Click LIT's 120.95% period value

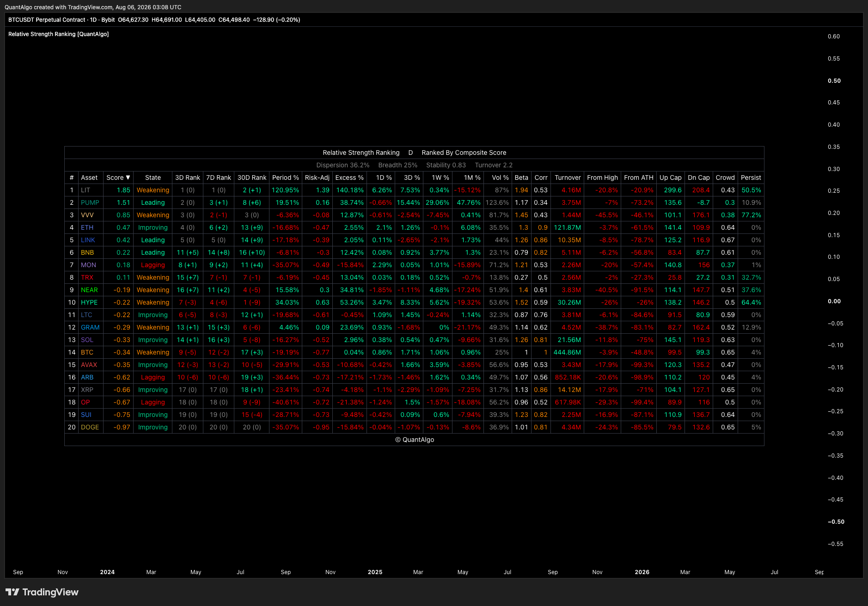pos(285,190)
